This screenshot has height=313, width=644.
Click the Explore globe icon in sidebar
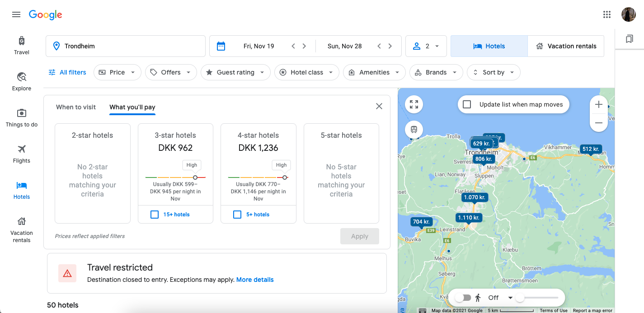(22, 77)
